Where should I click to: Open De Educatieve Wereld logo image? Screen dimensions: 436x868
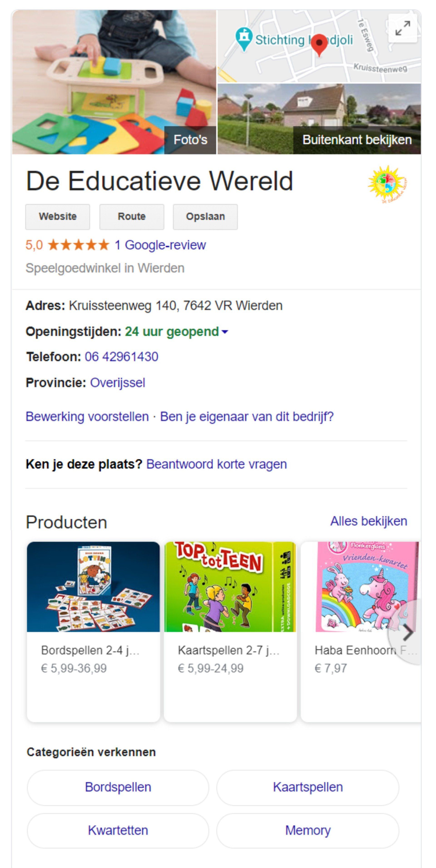click(x=388, y=184)
